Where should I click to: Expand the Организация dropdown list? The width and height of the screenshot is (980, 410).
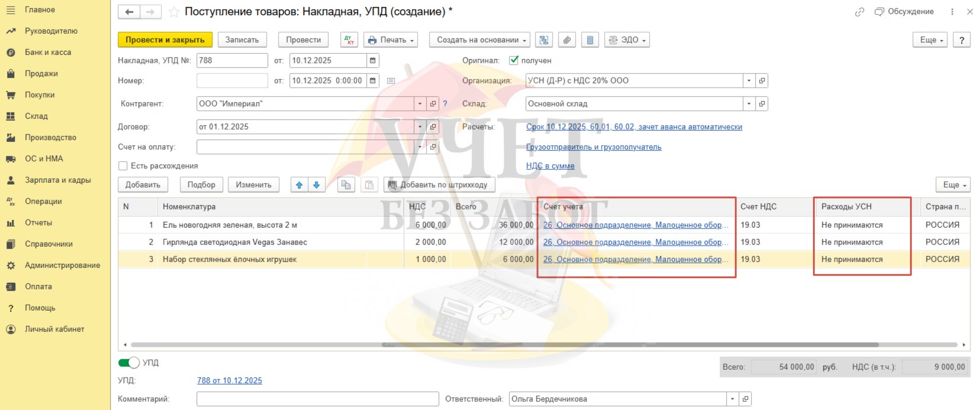749,80
